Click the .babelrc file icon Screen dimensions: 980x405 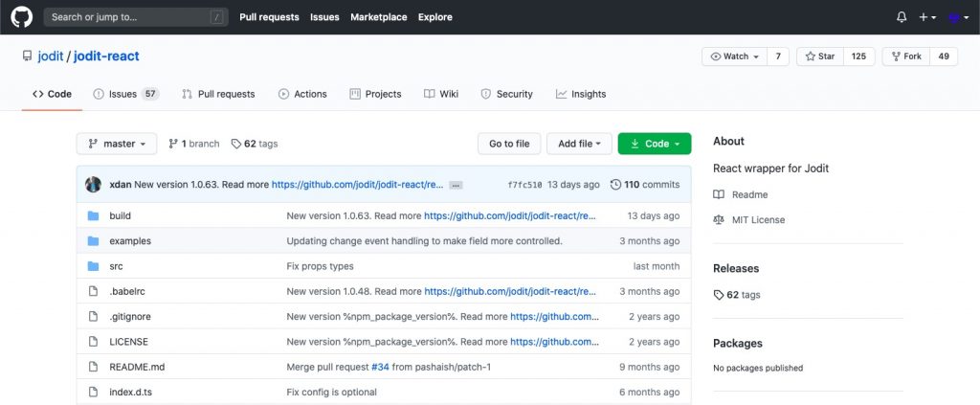pyautogui.click(x=93, y=291)
